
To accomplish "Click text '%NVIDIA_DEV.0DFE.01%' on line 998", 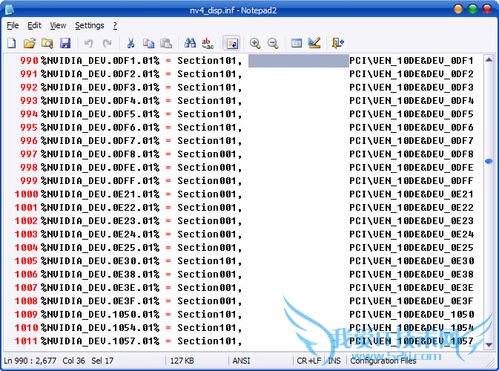I will pos(100,167).
